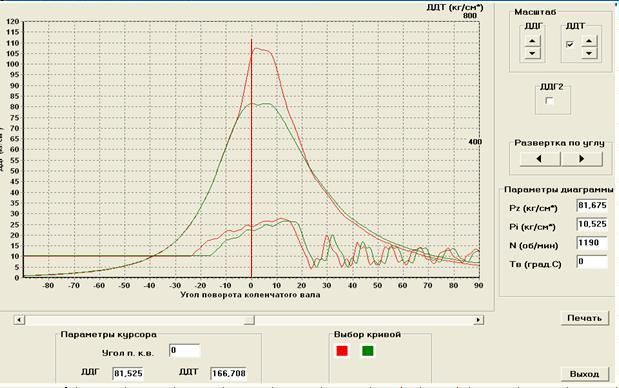Increase ДДГ scale with up arrow

click(x=532, y=41)
